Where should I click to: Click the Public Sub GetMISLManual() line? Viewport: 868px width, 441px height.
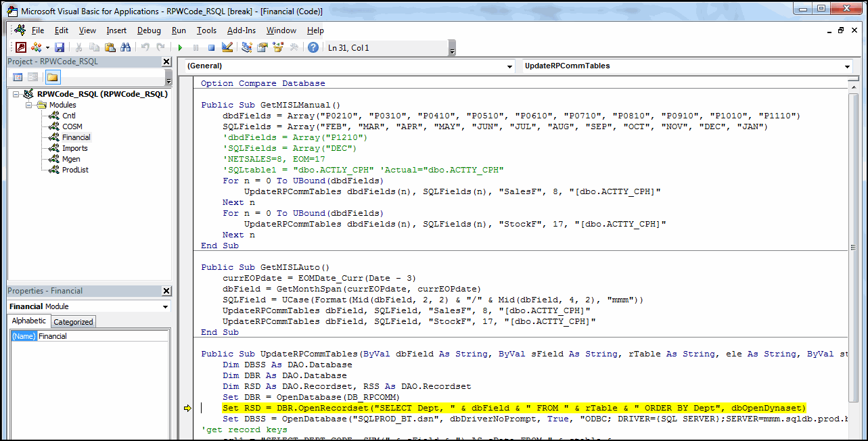click(271, 105)
